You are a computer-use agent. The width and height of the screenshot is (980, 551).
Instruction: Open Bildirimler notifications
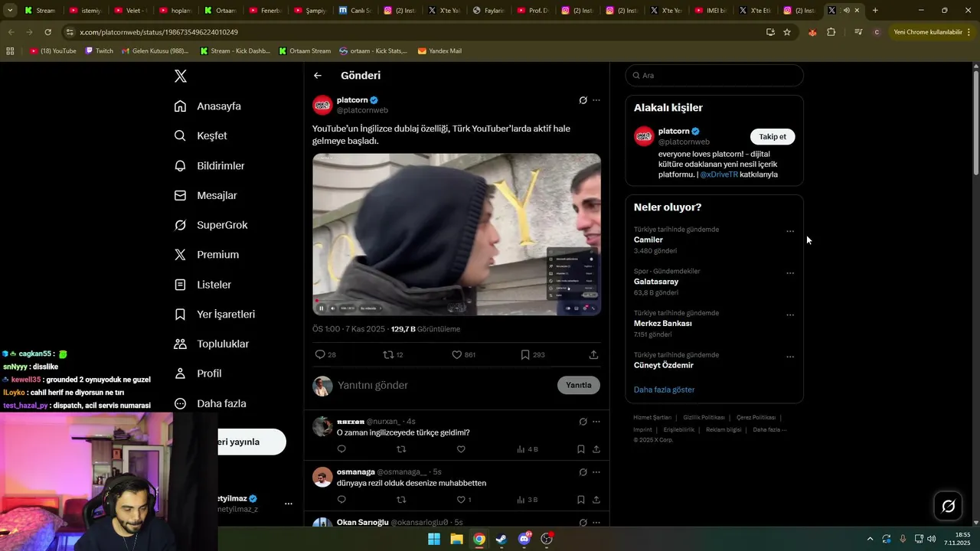(209, 165)
